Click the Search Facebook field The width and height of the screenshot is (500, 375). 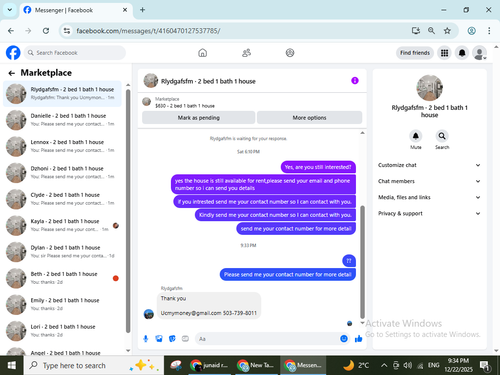click(x=75, y=53)
